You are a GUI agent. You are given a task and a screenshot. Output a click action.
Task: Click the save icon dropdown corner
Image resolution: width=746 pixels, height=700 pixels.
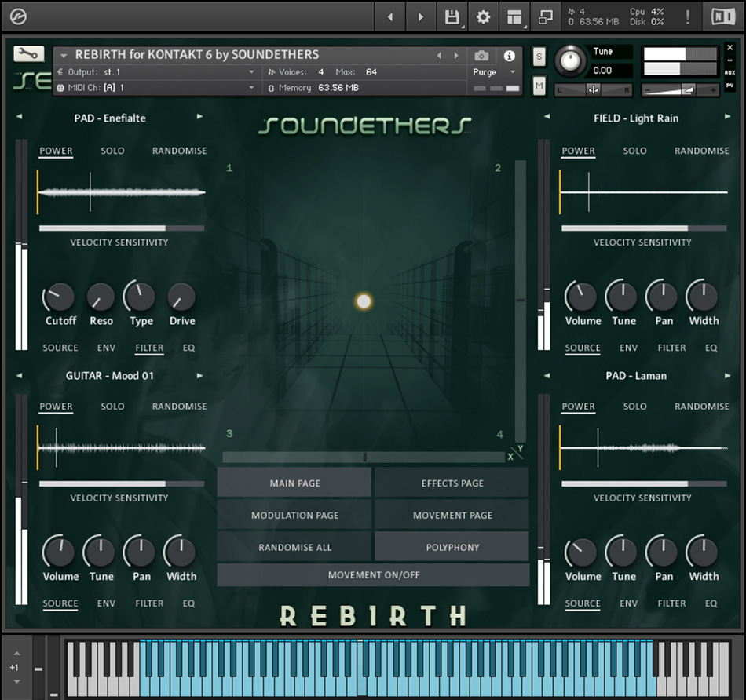[x=463, y=27]
